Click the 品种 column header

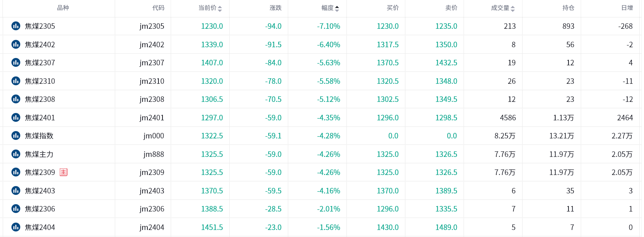(63, 8)
